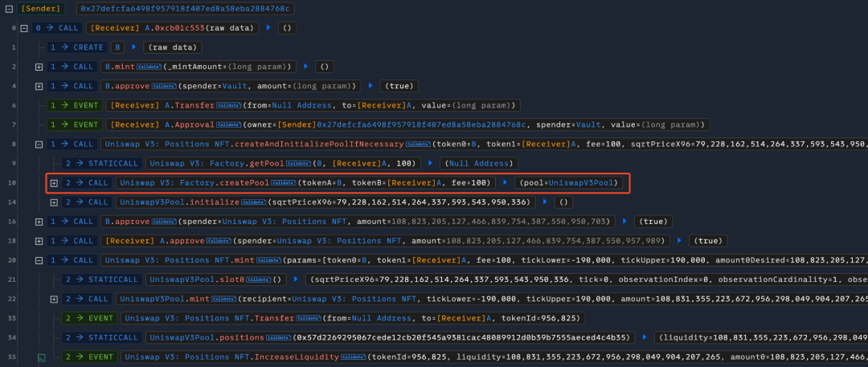The image size is (868, 367).
Task: Click the [Sender] label at top
Action: tap(41, 8)
